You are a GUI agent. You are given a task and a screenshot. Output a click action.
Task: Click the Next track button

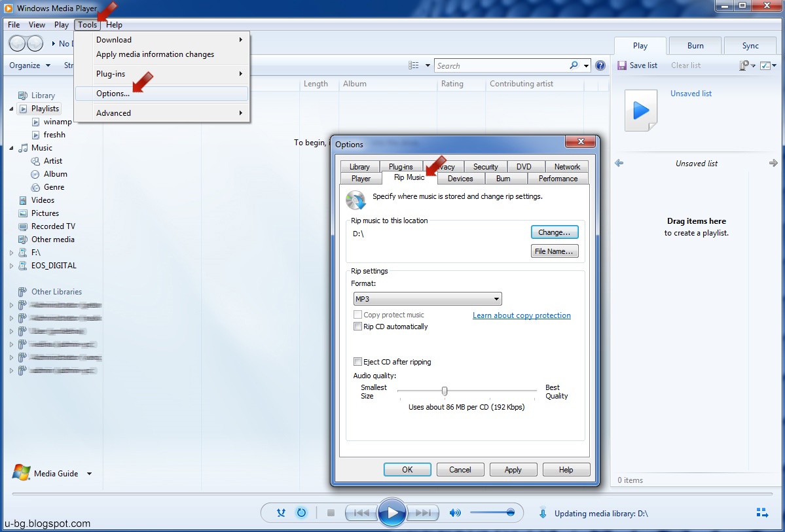click(423, 512)
